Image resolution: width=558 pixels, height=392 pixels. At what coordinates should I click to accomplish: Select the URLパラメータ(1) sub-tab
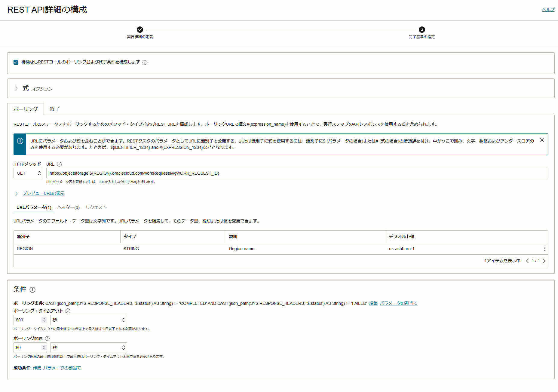(34, 207)
